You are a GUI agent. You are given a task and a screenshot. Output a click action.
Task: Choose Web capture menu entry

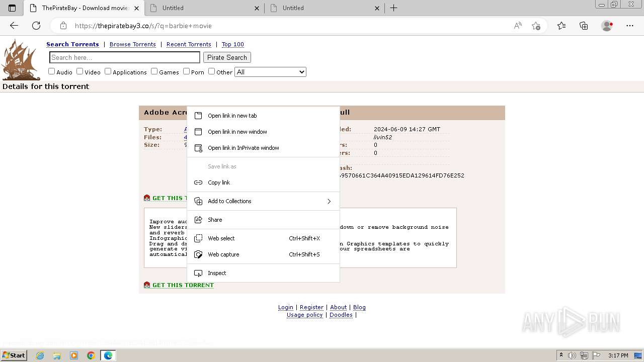[263, 254]
